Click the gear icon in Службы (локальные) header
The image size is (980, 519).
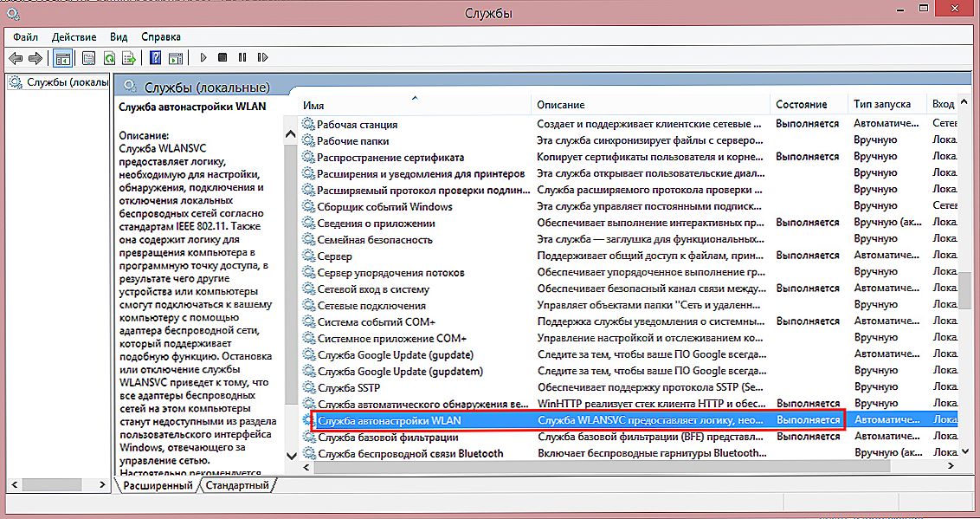click(x=130, y=87)
